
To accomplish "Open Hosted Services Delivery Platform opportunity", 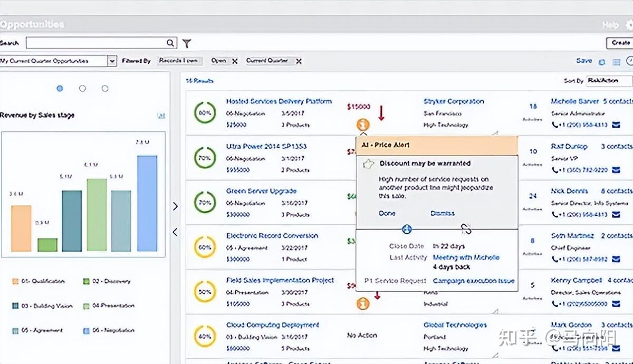I will pyautogui.click(x=279, y=101).
